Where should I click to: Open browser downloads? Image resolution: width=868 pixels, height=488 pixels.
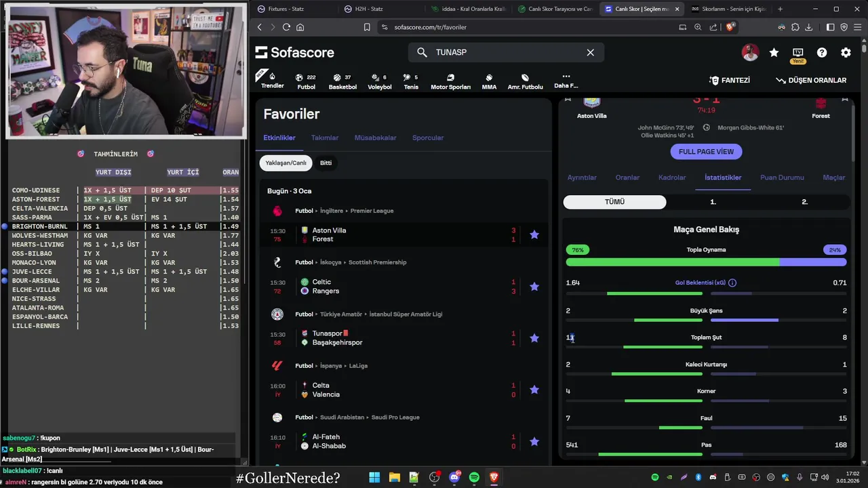(x=809, y=27)
